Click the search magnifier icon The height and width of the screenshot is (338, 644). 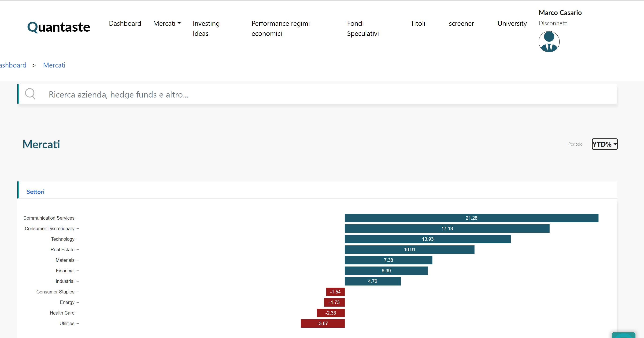click(x=30, y=94)
